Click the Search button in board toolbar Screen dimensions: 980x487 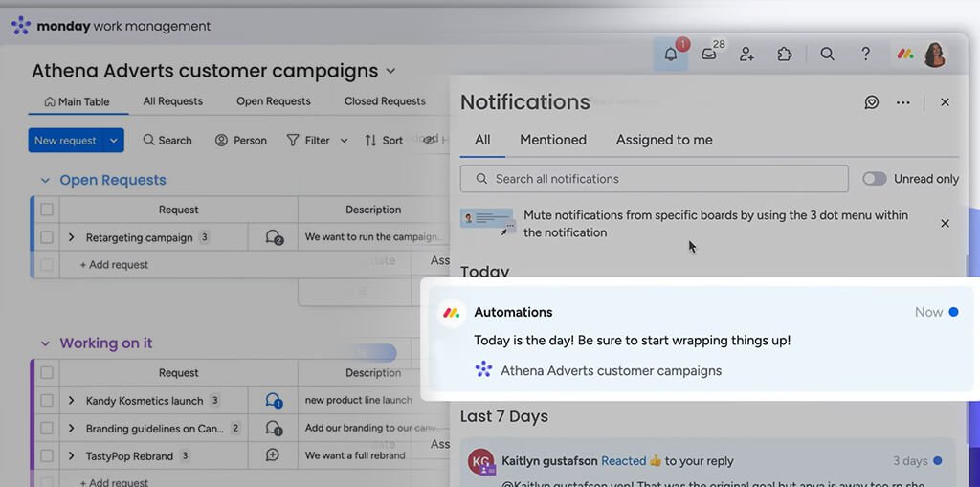[167, 140]
